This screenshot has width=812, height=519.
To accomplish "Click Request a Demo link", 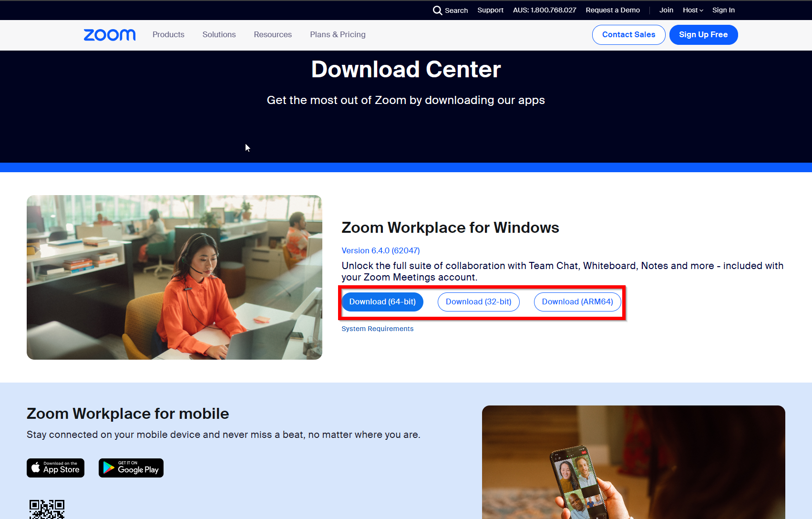I will click(613, 10).
